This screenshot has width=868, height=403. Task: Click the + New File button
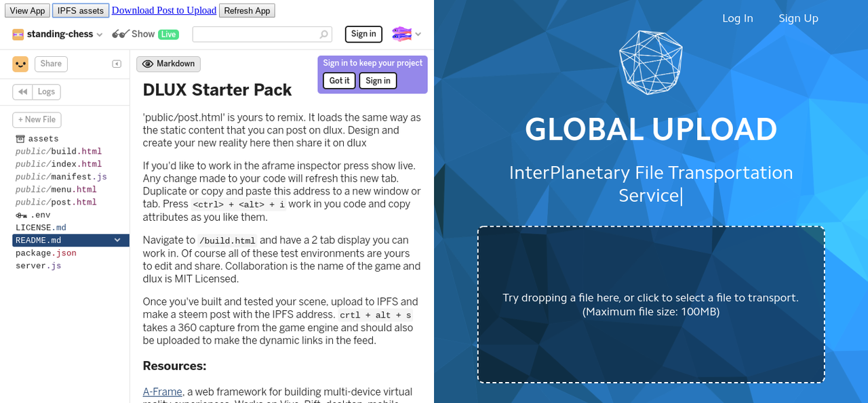click(x=37, y=120)
